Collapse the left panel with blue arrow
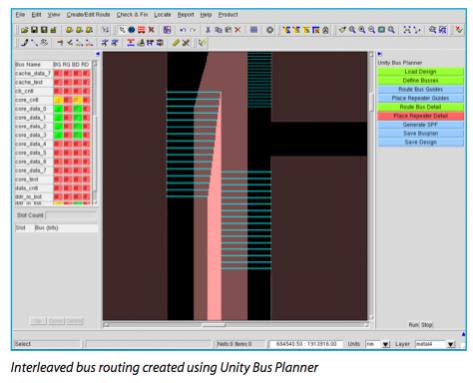Image resolution: width=473 pixels, height=383 pixels. [98, 54]
